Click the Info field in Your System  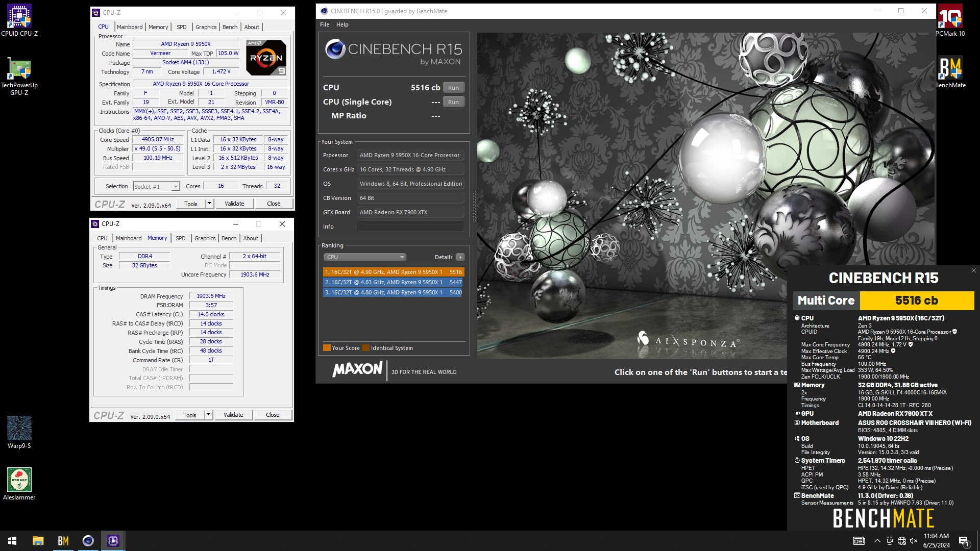410,227
